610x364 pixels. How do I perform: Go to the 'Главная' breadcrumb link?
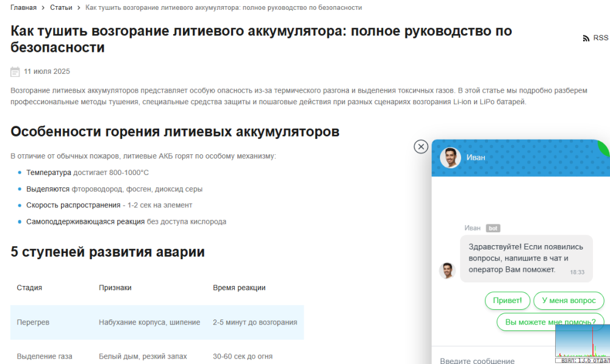23,8
